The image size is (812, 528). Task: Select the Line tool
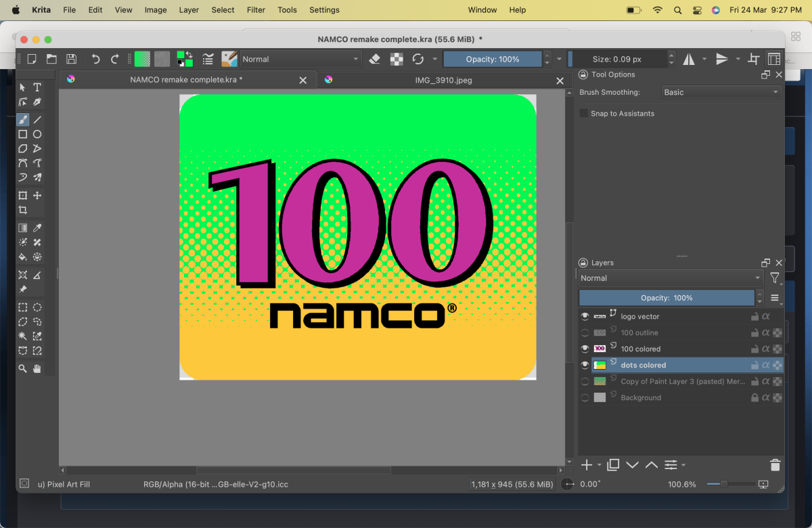[37, 120]
